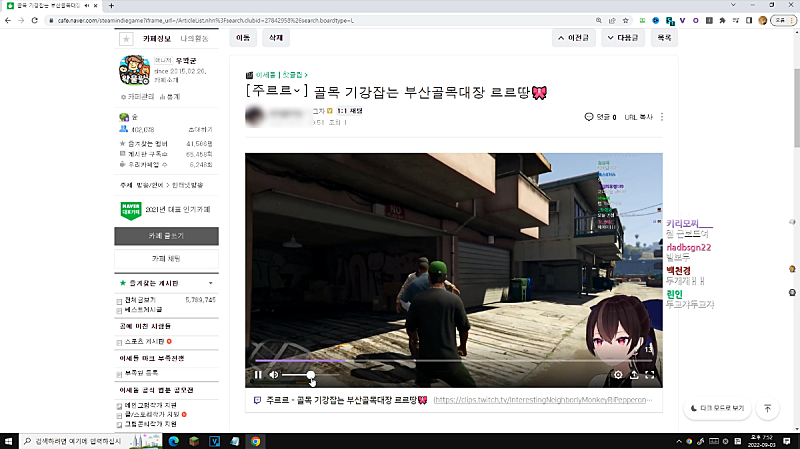Open the tab search dropdown chevron
The image size is (800, 449).
733,5
